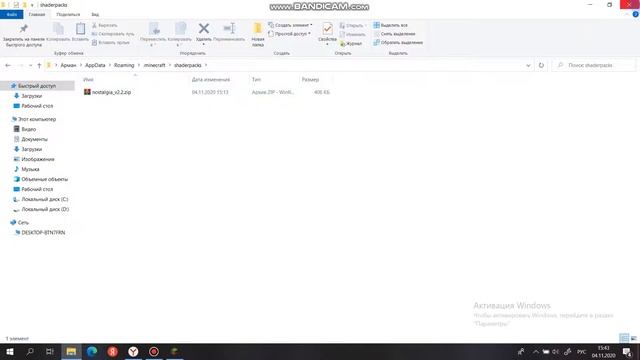Open Bandicam recorder on the taskbar
640x360 pixels.
coord(154,351)
